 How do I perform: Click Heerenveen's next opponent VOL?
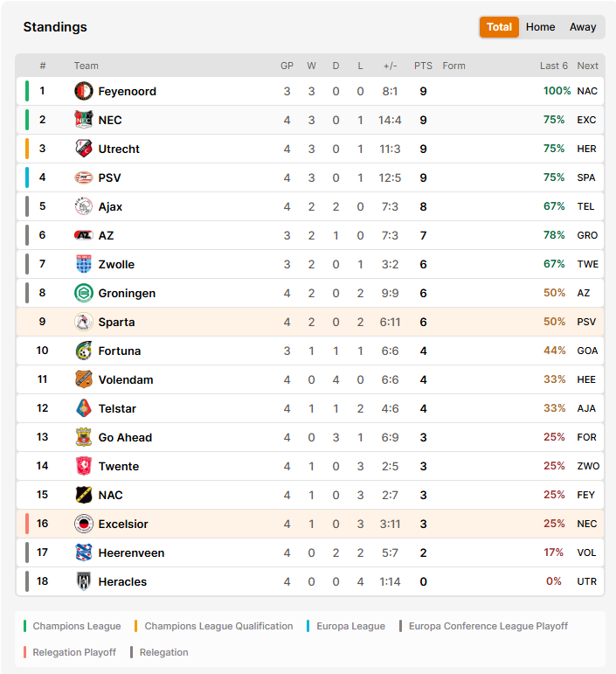coord(586,552)
